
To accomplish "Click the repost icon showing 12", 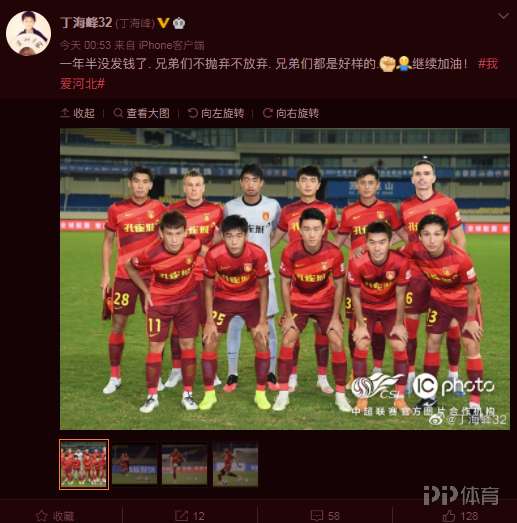I will tap(181, 516).
